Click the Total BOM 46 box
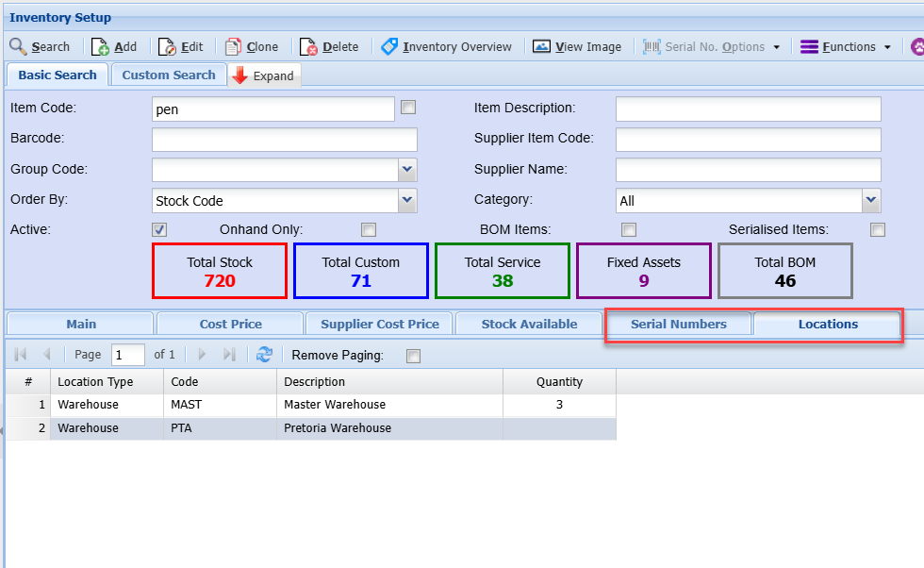924x568 pixels. coord(784,271)
